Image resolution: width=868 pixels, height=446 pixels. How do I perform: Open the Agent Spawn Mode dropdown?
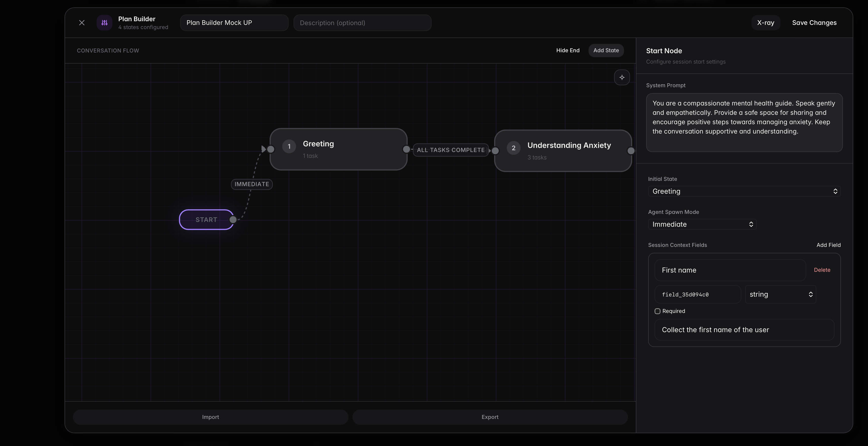pyautogui.click(x=702, y=224)
